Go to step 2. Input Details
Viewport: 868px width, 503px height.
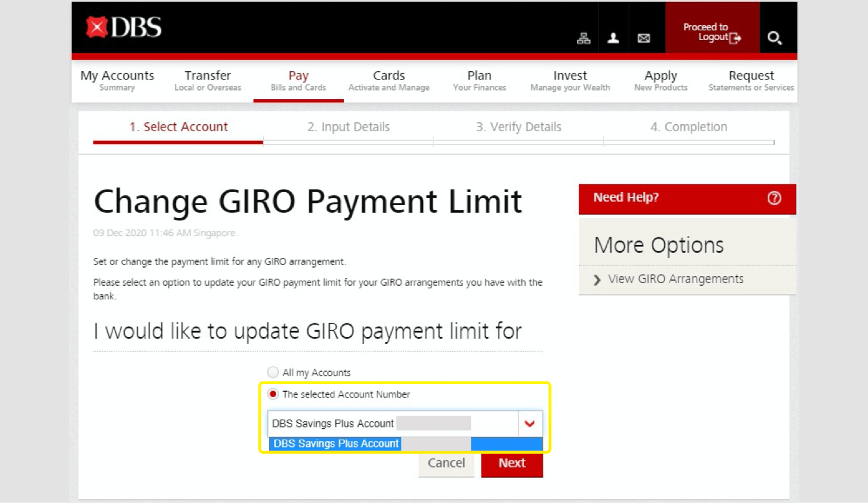tap(349, 127)
